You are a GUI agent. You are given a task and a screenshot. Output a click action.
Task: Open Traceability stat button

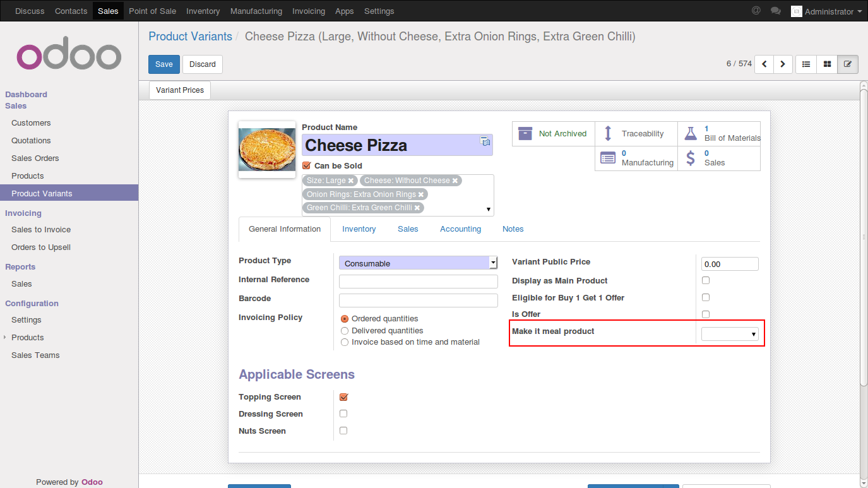tap(636, 134)
